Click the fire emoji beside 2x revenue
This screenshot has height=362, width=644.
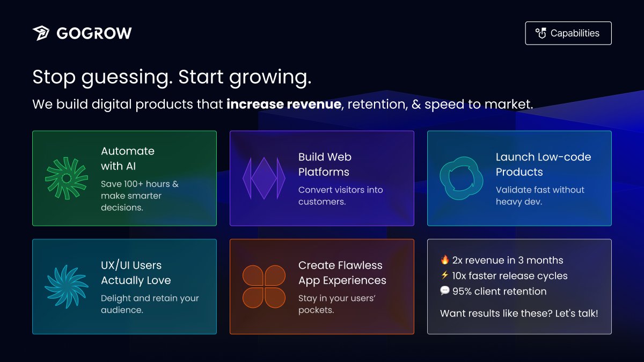pyautogui.click(x=444, y=260)
